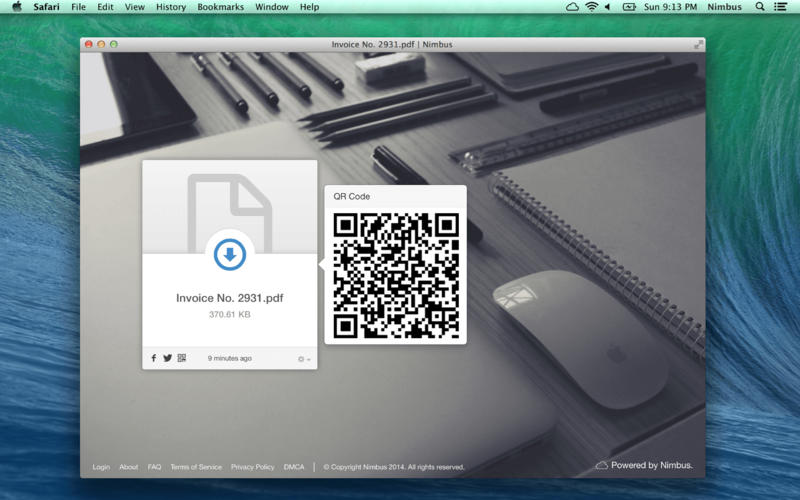Click the QR Code popover title

[352, 196]
